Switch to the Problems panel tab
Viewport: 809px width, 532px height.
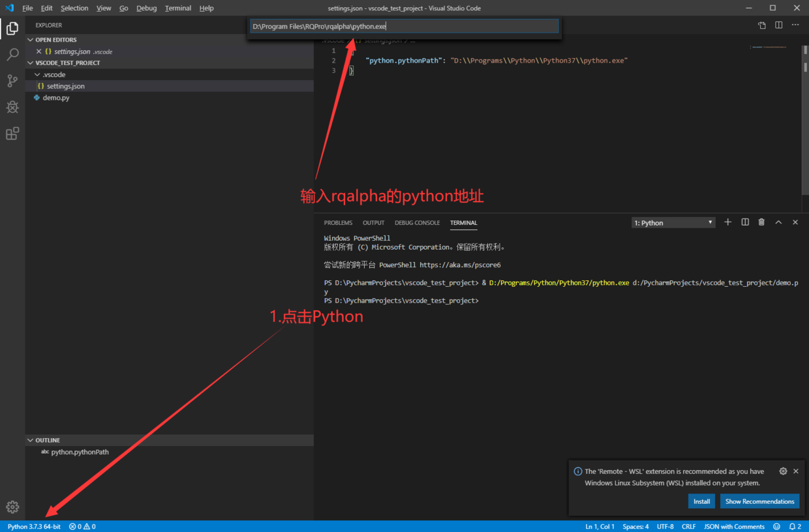tap(338, 223)
